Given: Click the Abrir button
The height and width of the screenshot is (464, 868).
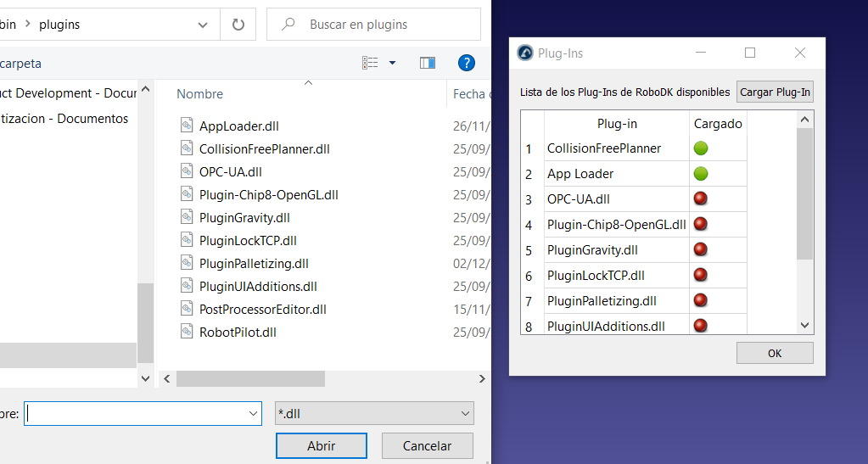Looking at the screenshot, I should 321,445.
